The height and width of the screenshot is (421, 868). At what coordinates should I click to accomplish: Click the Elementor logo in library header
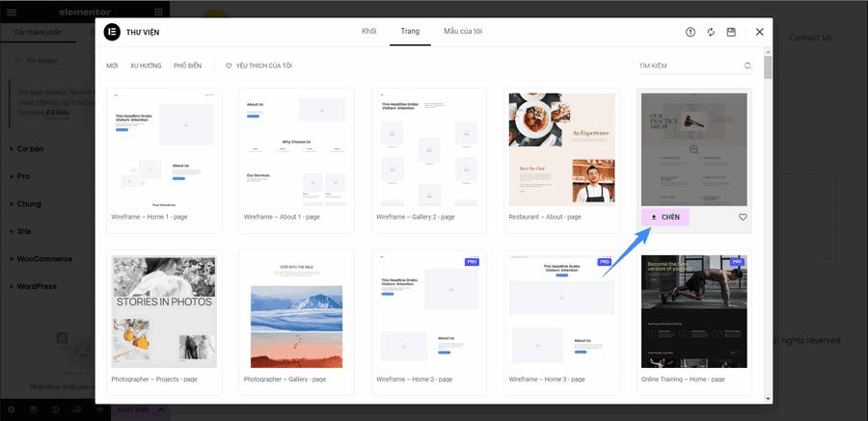click(x=112, y=32)
